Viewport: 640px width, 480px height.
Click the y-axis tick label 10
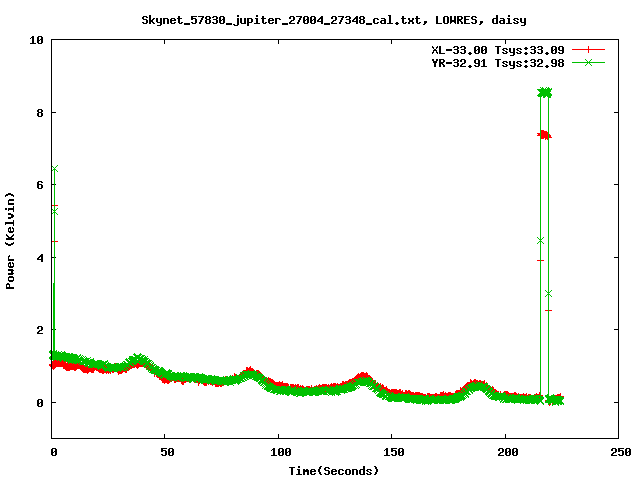(36, 40)
